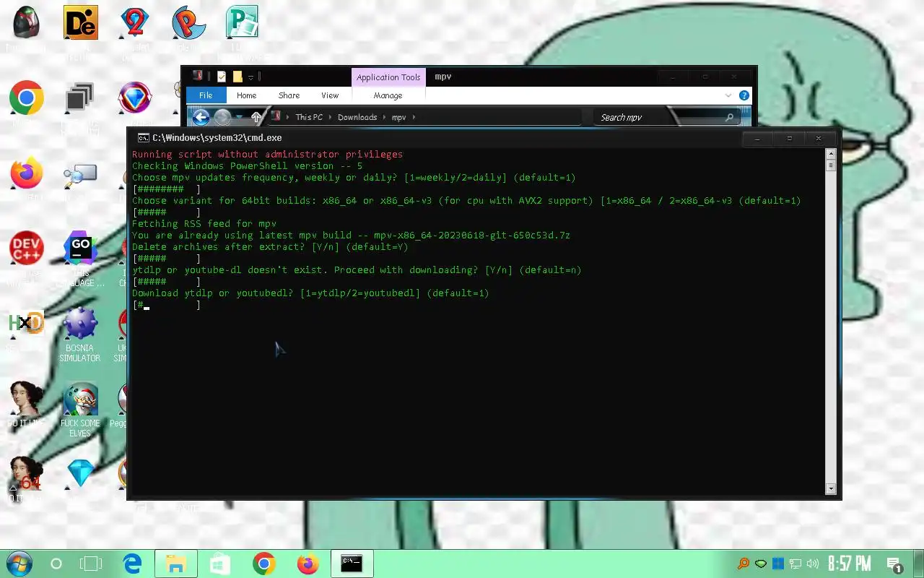Click the 'Fetching RSS feed for mpv' line

[204, 224]
